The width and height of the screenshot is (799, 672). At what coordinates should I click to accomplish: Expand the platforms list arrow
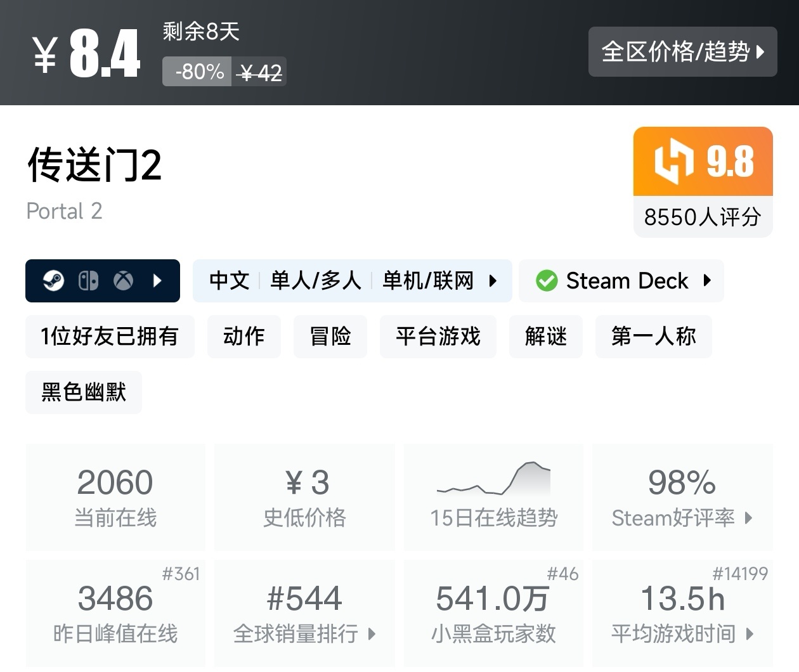click(x=157, y=280)
